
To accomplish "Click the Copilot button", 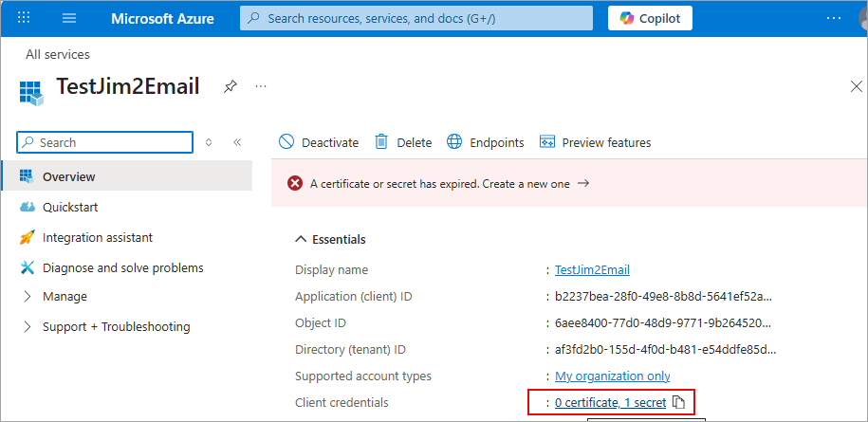I will (x=650, y=18).
